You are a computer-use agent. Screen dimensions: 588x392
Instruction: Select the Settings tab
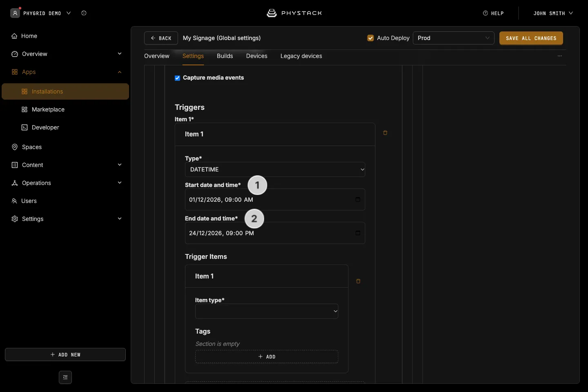(x=193, y=56)
